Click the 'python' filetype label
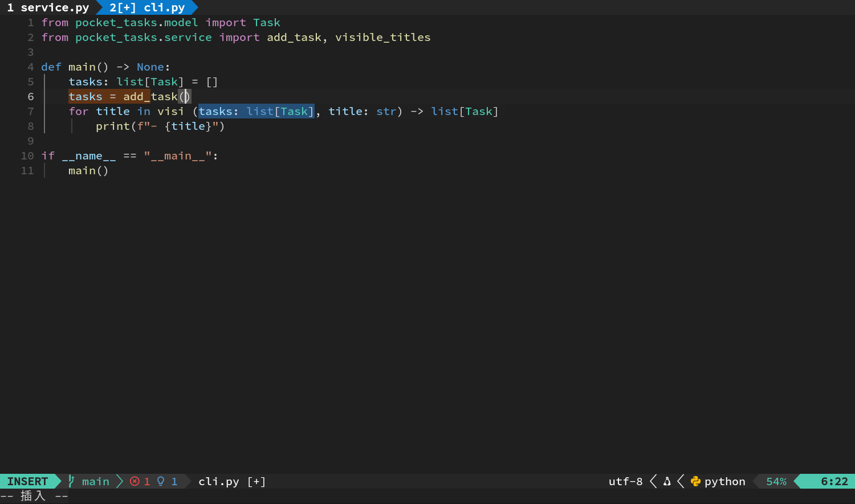The image size is (855, 504). tap(725, 482)
